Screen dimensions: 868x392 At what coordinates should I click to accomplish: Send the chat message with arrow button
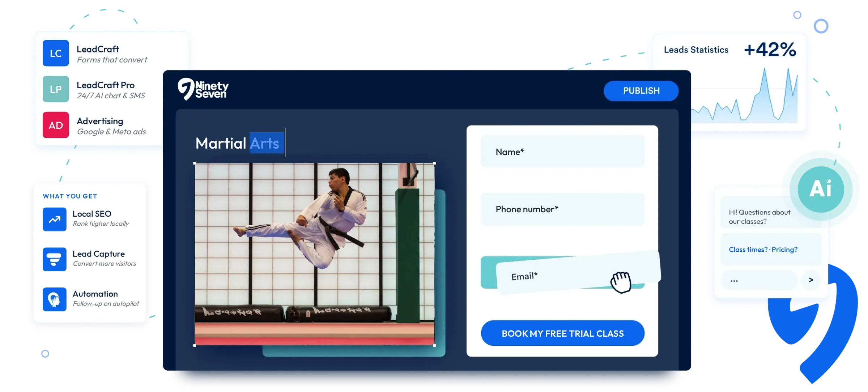point(810,280)
